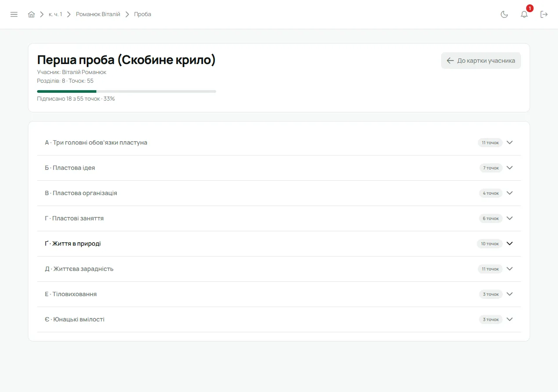
Task: Click '7 точок' badge in Пластова ідея
Action: click(491, 168)
